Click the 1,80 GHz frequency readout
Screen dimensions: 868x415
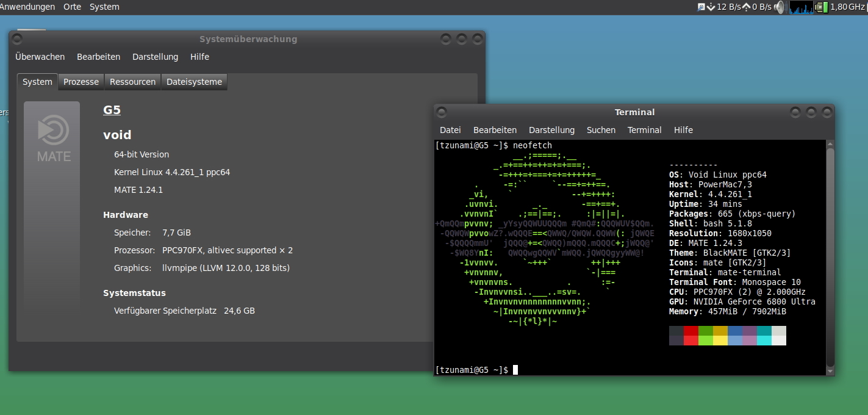pos(847,7)
